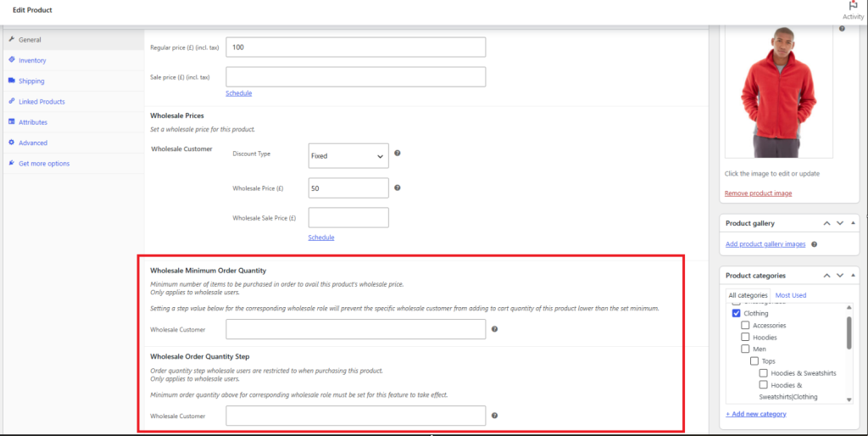Click the 'Wholesale Minimum Order Quantity' heading
868x436 pixels.
coord(209,271)
